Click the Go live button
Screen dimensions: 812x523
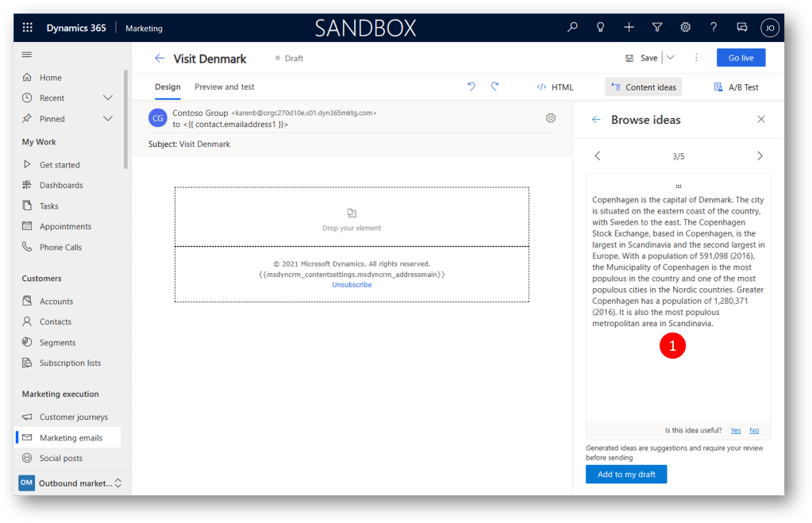741,58
